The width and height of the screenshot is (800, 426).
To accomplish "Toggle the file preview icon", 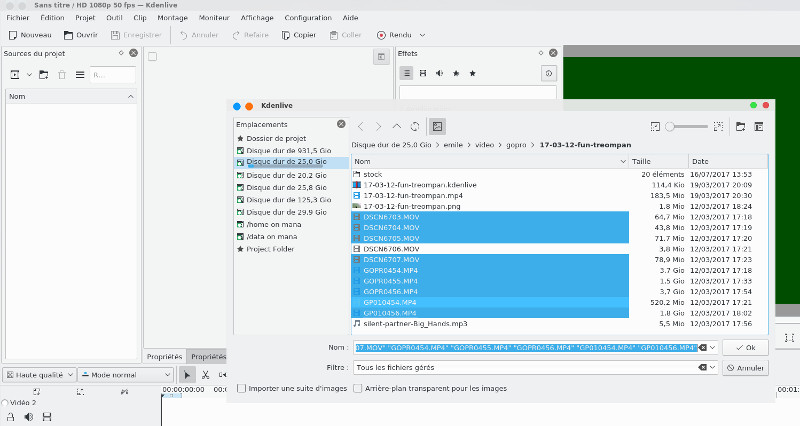I will [437, 127].
